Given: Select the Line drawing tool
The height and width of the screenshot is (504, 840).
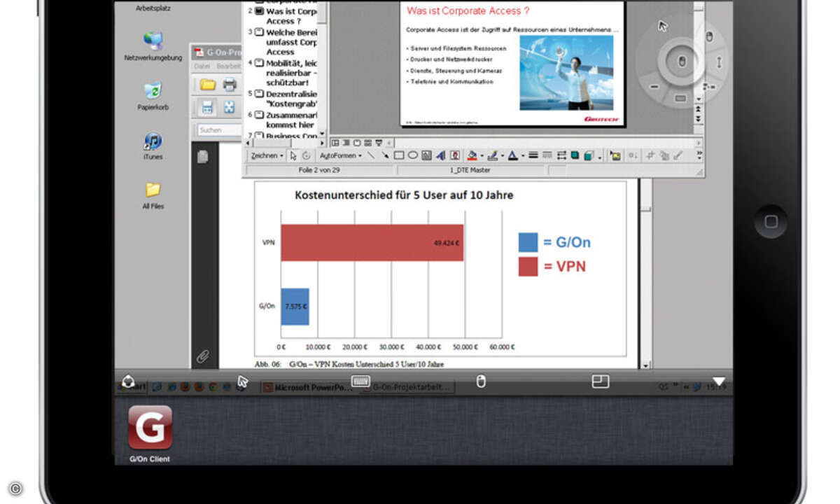Looking at the screenshot, I should tap(371, 155).
